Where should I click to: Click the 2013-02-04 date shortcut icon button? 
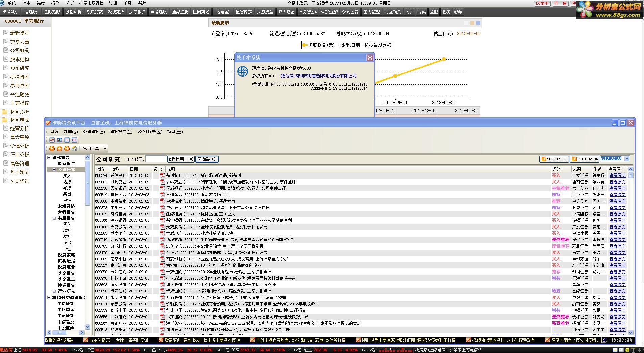pos(585,159)
